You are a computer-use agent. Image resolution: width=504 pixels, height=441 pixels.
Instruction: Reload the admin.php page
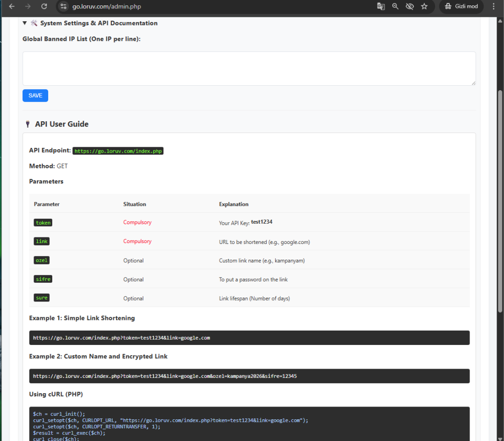tap(44, 6)
